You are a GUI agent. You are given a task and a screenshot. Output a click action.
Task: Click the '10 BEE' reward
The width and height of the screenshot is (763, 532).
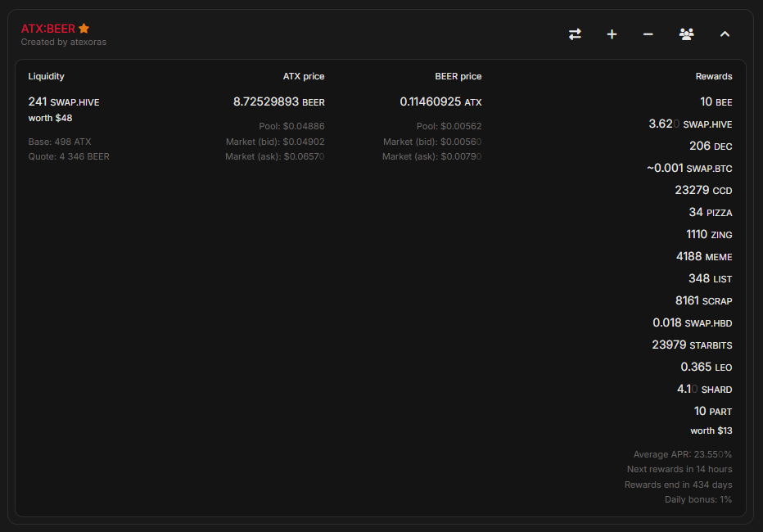[x=716, y=101]
